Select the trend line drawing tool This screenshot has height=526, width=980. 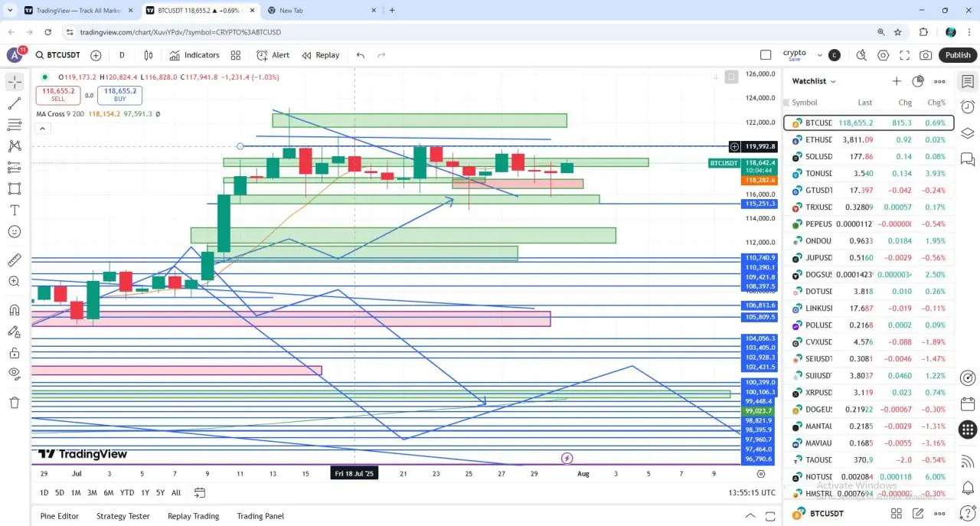(15, 103)
